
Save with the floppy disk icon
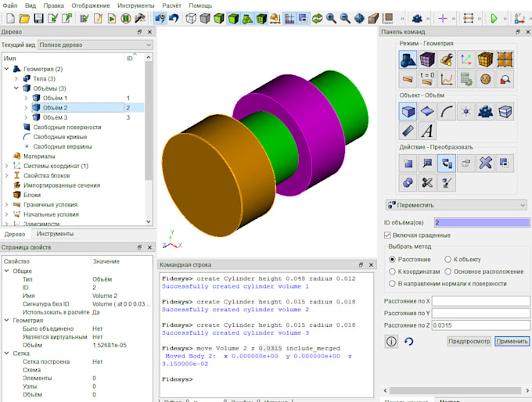pyautogui.click(x=38, y=18)
